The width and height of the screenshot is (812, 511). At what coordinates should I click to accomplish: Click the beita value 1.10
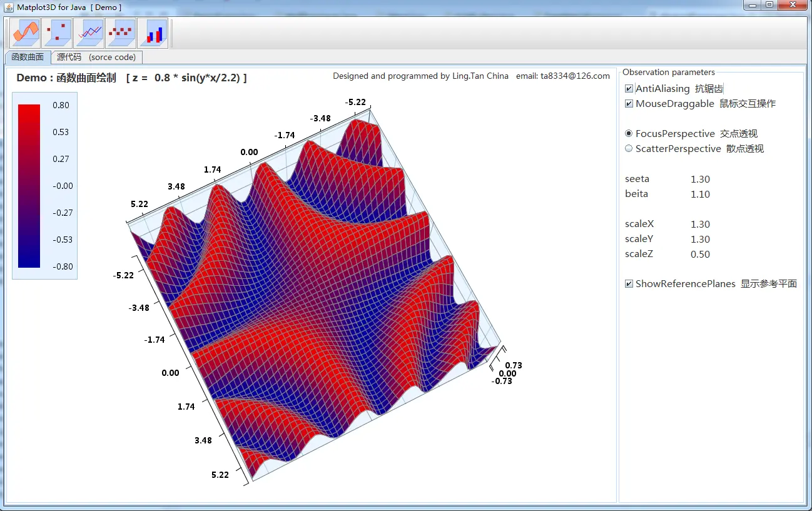pos(700,195)
